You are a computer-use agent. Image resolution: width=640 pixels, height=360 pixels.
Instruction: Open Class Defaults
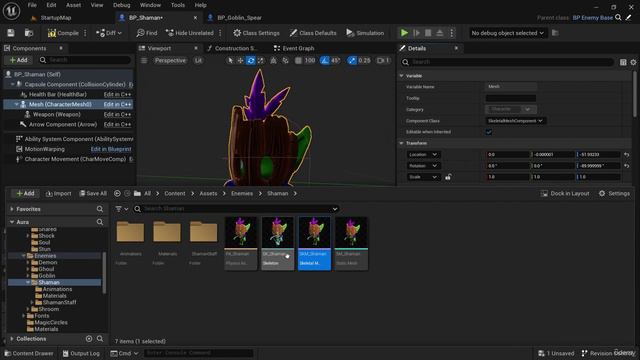click(313, 33)
